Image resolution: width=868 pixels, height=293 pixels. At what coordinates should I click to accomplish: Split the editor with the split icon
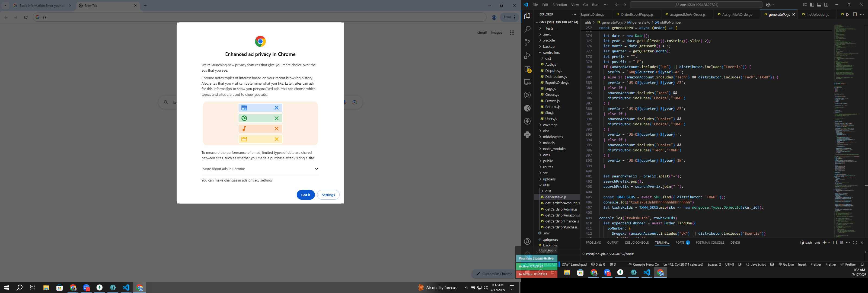(855, 14)
